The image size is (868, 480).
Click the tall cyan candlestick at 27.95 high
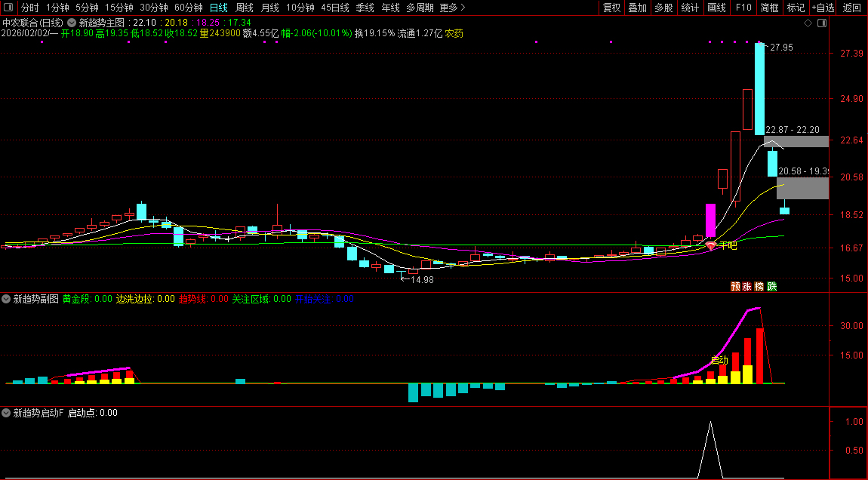pyautogui.click(x=759, y=89)
